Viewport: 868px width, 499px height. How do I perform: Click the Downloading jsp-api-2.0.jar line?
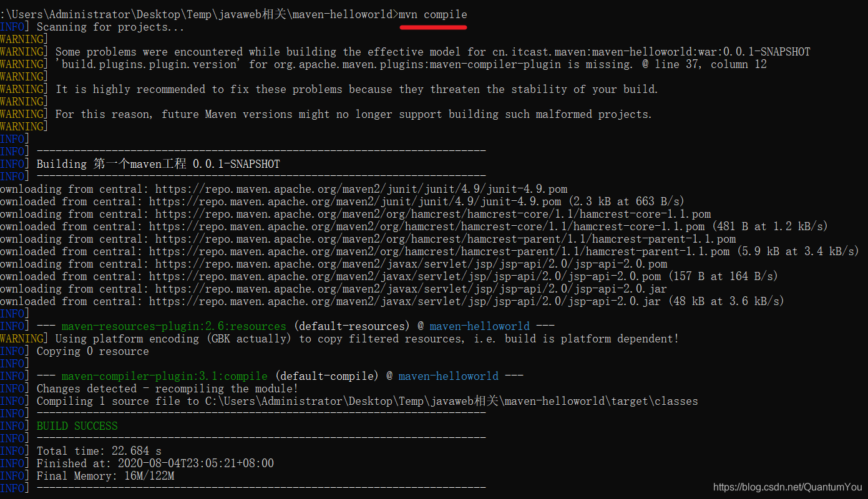pyautogui.click(x=334, y=289)
